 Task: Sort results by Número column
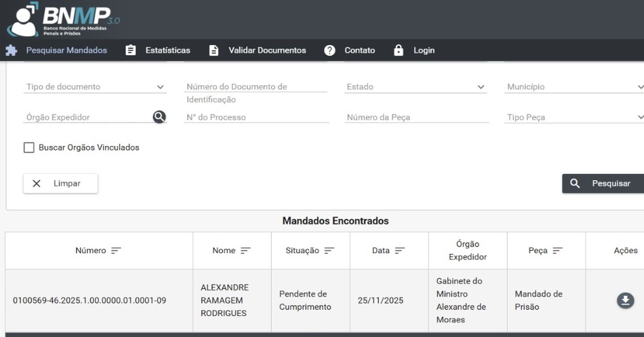pyautogui.click(x=116, y=251)
